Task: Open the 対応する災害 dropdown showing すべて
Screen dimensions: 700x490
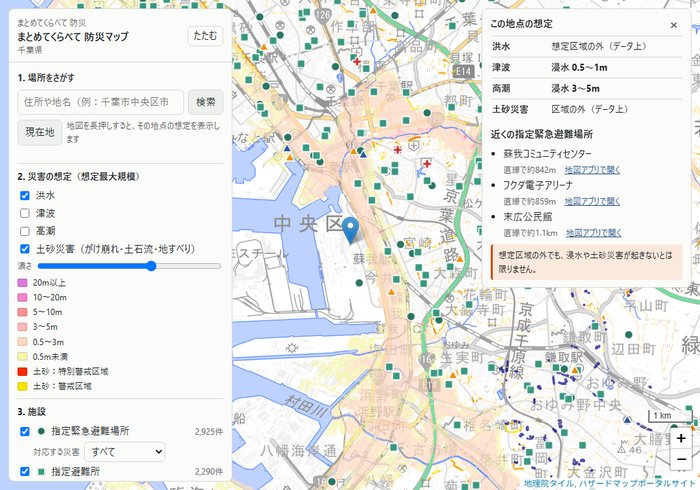Action: click(125, 452)
